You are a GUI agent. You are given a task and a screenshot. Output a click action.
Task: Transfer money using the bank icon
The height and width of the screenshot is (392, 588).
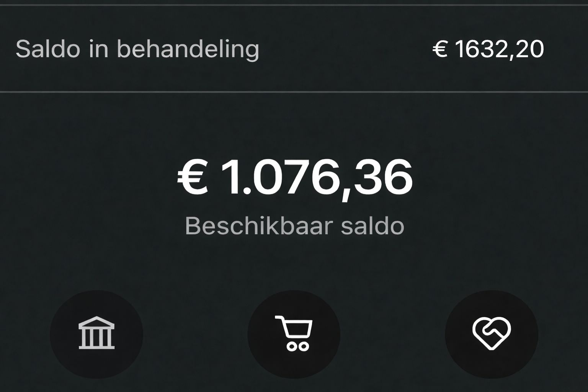coord(96,334)
